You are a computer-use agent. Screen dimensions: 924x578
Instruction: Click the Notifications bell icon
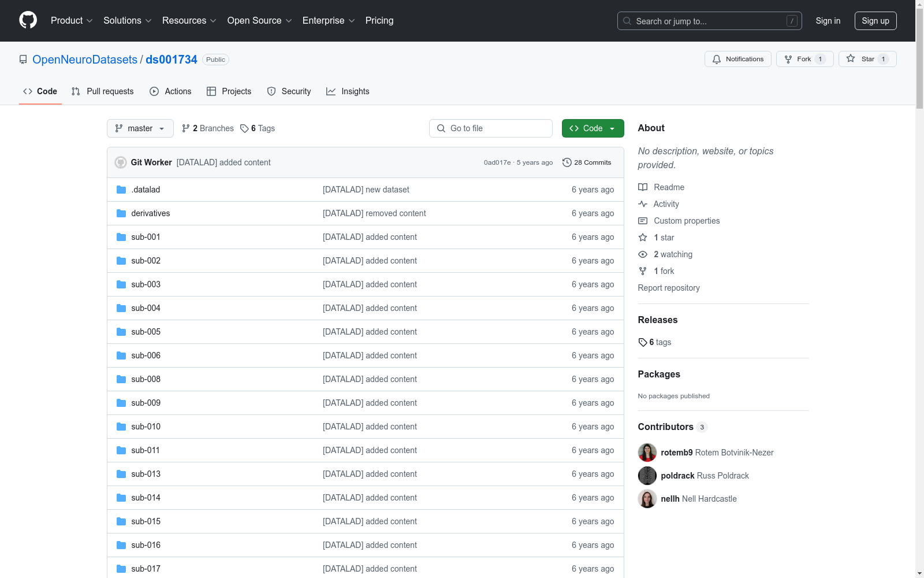[x=717, y=59]
